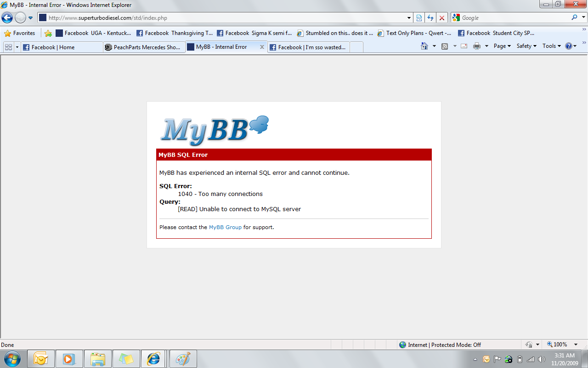
Task: Expand the command bar overflow chevron
Action: (x=584, y=43)
